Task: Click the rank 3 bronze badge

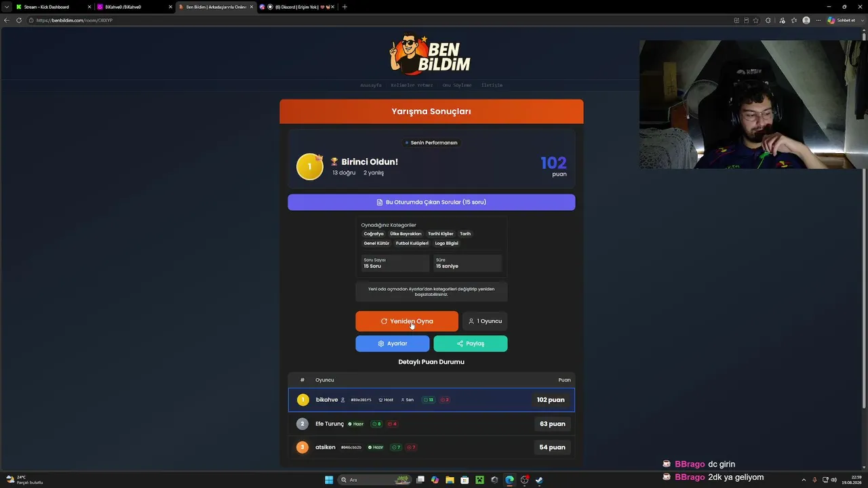Action: pyautogui.click(x=302, y=447)
